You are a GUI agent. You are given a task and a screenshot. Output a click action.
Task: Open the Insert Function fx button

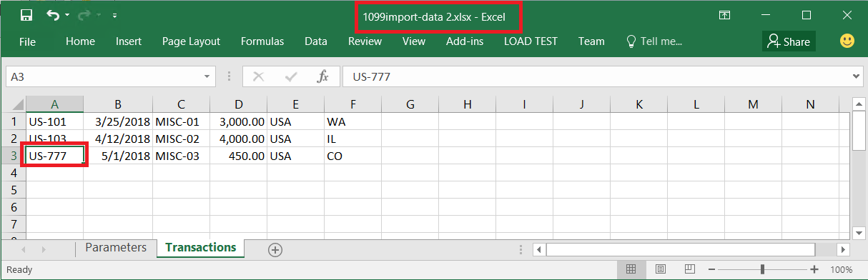(x=322, y=76)
